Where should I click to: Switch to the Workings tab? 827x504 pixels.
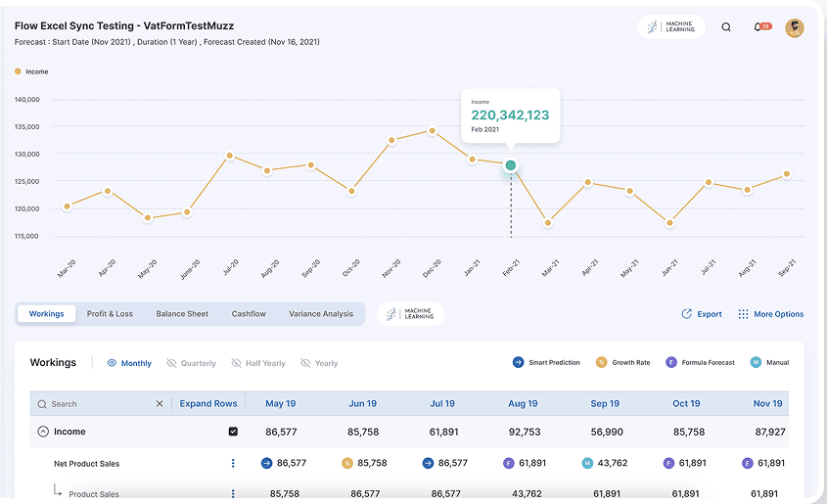click(46, 314)
